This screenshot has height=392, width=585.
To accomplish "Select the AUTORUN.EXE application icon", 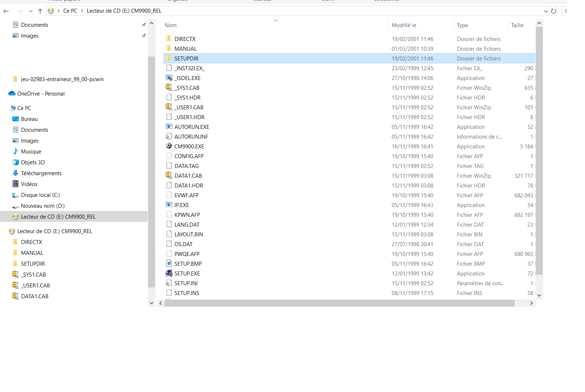I will coord(169,127).
